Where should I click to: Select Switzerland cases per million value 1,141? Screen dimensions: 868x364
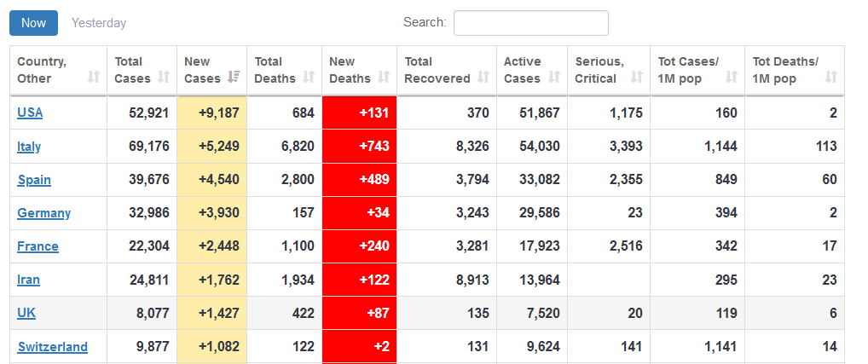pos(720,347)
